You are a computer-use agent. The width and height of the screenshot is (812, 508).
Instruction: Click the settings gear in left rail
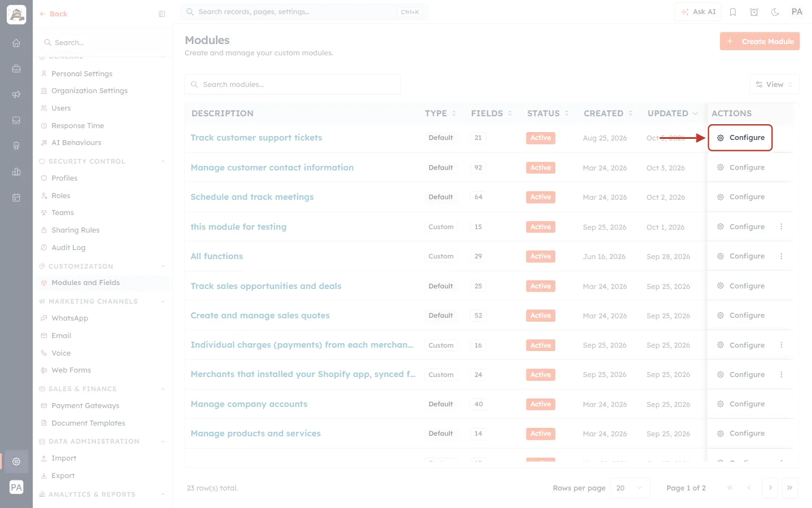pos(16,462)
